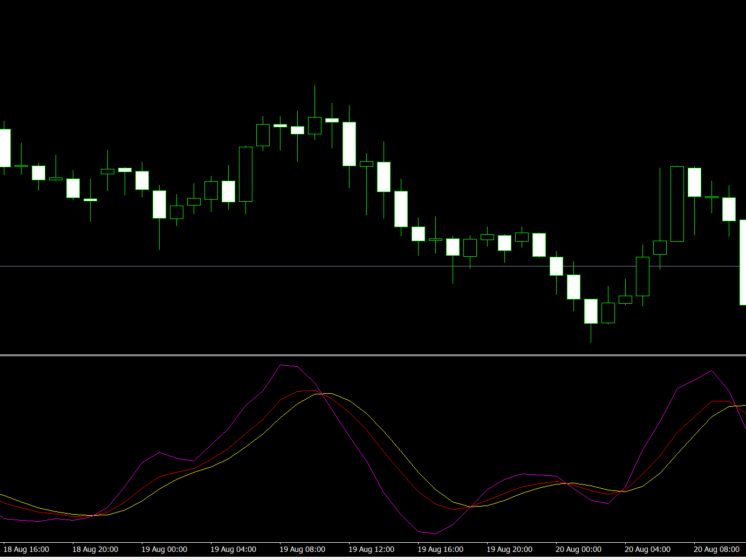
Task: Select the candle with the highest upper wick
Action: point(314,125)
